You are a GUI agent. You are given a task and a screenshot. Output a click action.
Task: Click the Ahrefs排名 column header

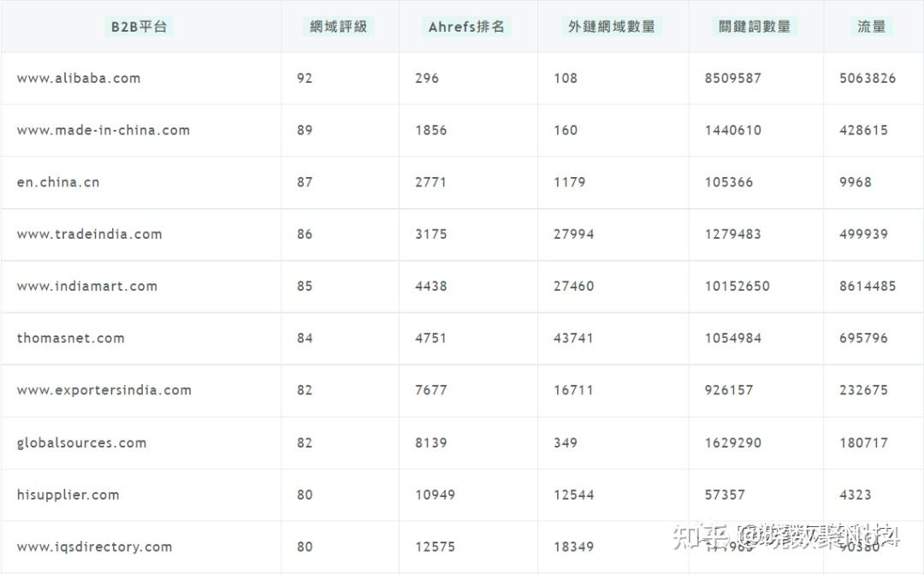[466, 27]
